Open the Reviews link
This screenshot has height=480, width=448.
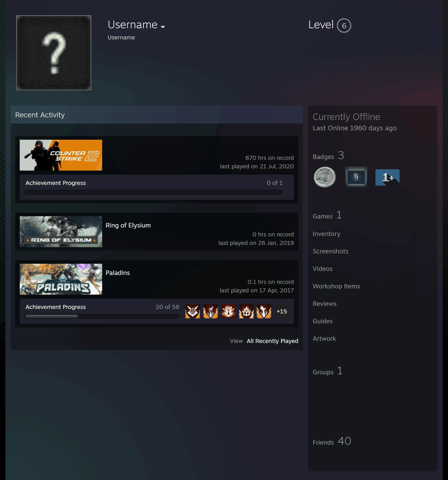[x=324, y=304]
